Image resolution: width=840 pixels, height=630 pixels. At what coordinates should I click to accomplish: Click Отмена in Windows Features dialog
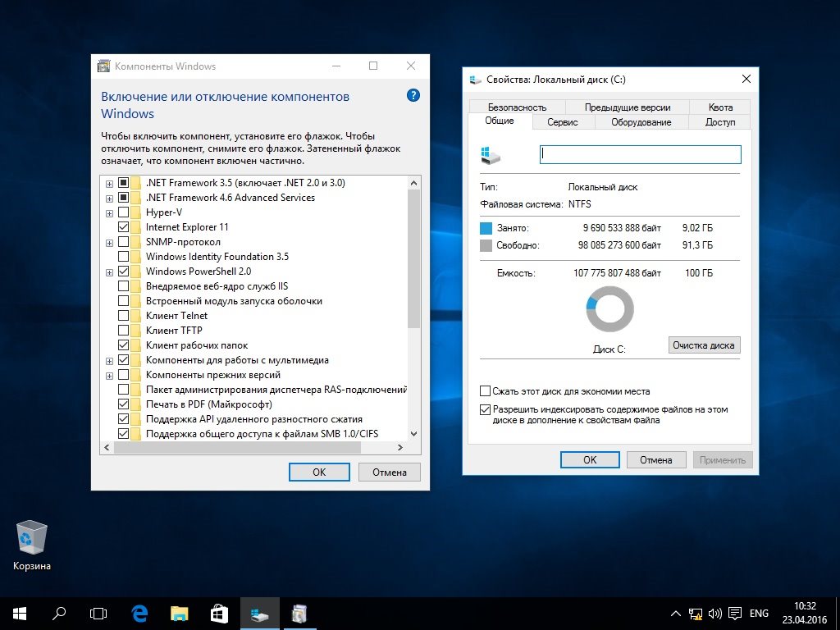click(x=390, y=472)
